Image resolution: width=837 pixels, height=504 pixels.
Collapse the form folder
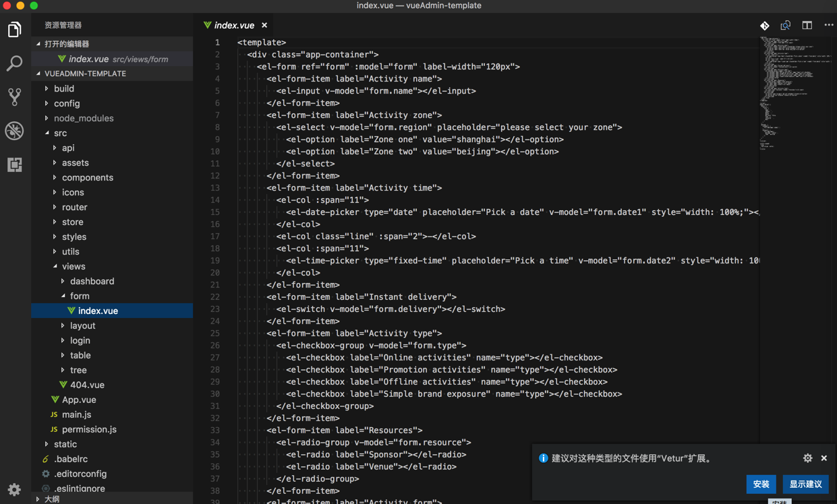click(63, 296)
